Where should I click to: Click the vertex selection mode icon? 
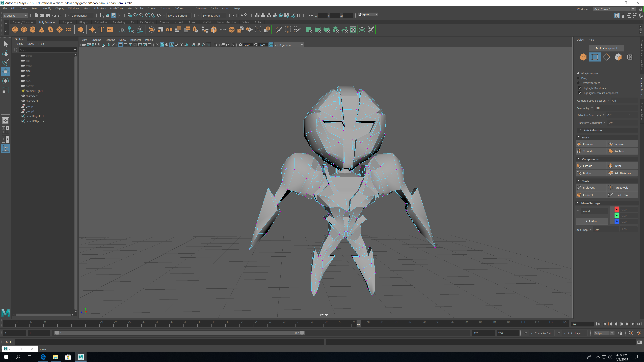click(595, 57)
